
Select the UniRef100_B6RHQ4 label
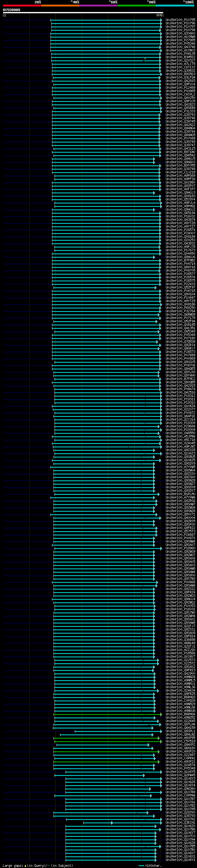[180, 714]
